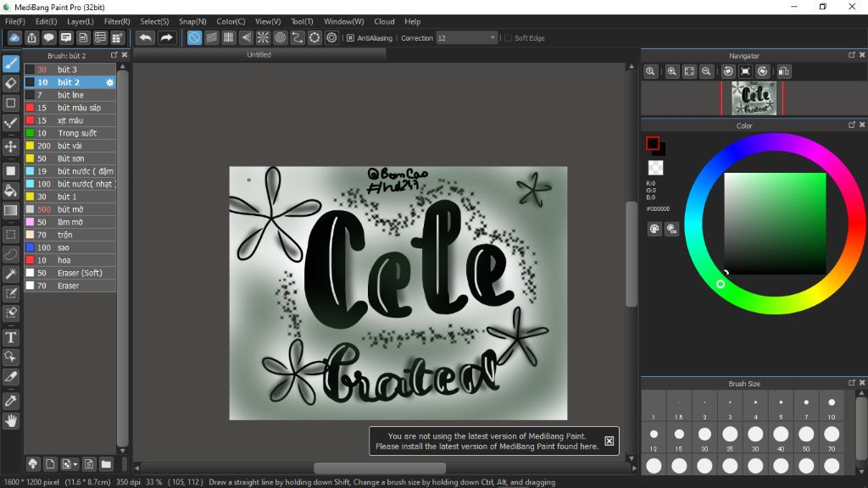Viewport: 868px width, 488px height.
Task: Switch to the Untitled canvas tab
Action: (x=259, y=54)
